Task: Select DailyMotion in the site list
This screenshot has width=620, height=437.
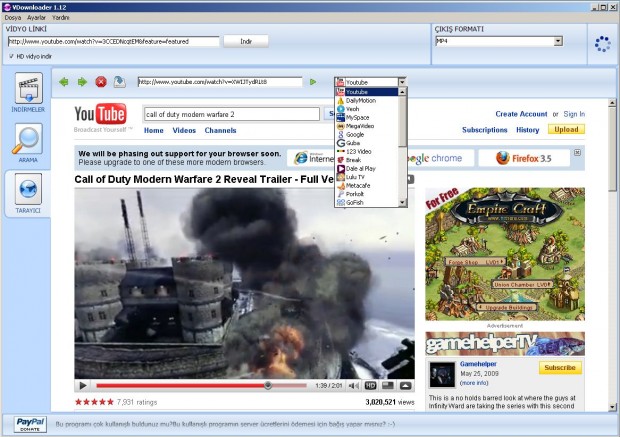Action: coord(367,100)
